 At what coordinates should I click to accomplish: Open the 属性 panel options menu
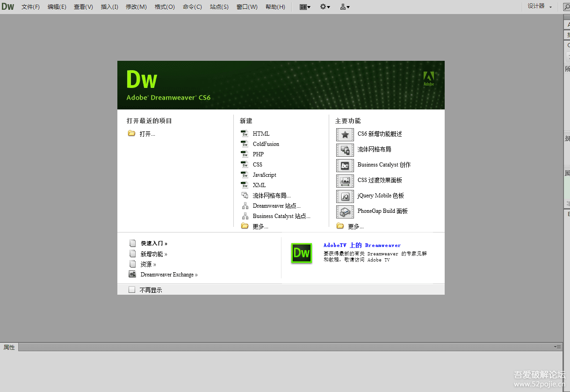(x=557, y=347)
